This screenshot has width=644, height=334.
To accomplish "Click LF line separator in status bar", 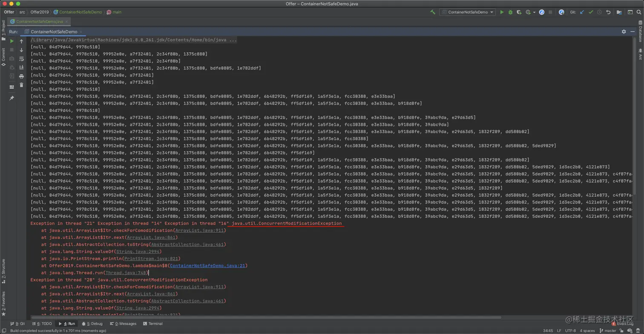I will 559,331.
